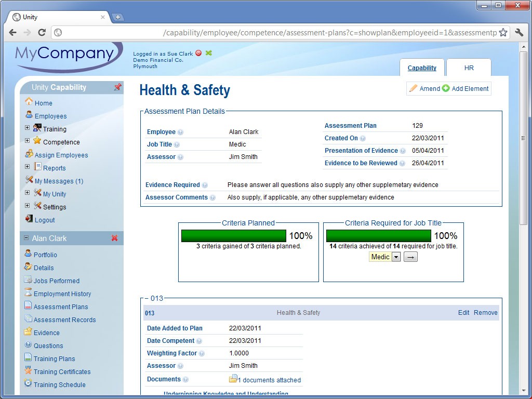Expand the My Unity tree node

point(27,193)
